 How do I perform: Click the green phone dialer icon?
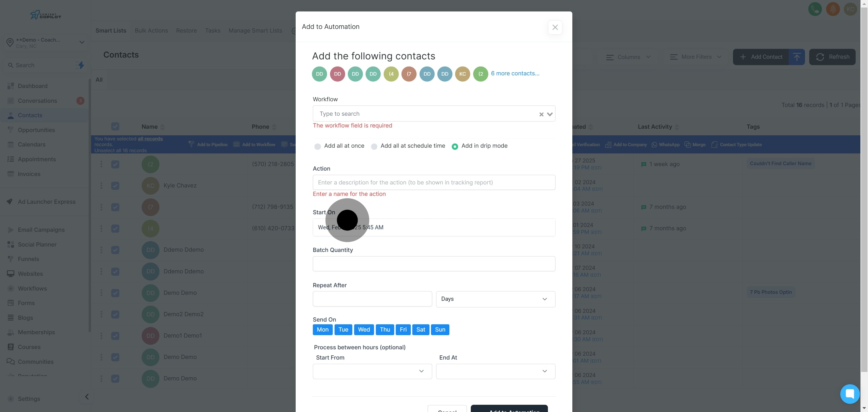815,9
